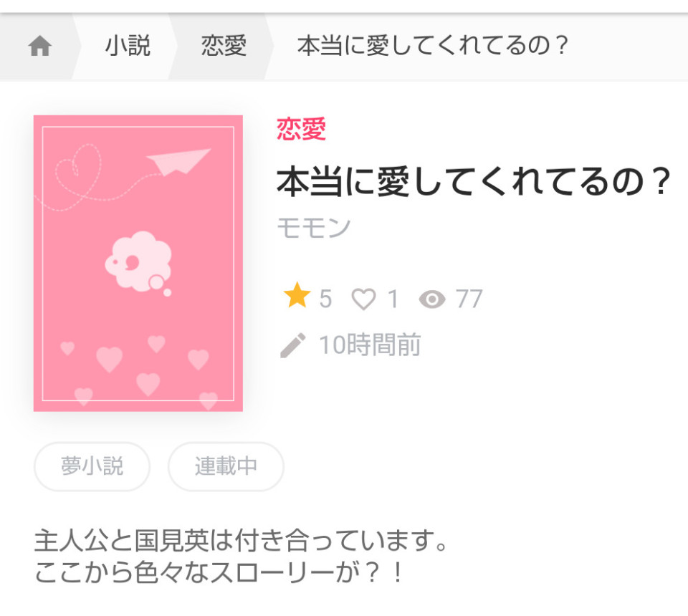Toggle the heart like icon

pyautogui.click(x=364, y=299)
